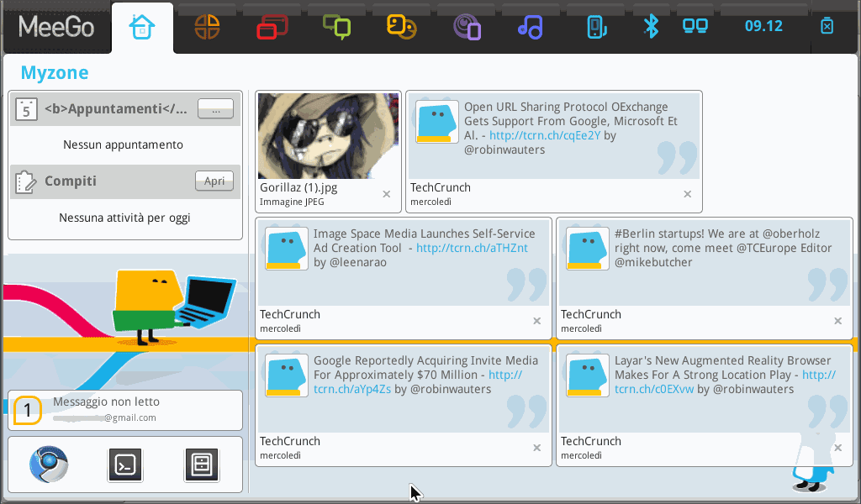The image size is (861, 504).
Task: Open the green Status chat panel icon
Action: coord(336,27)
